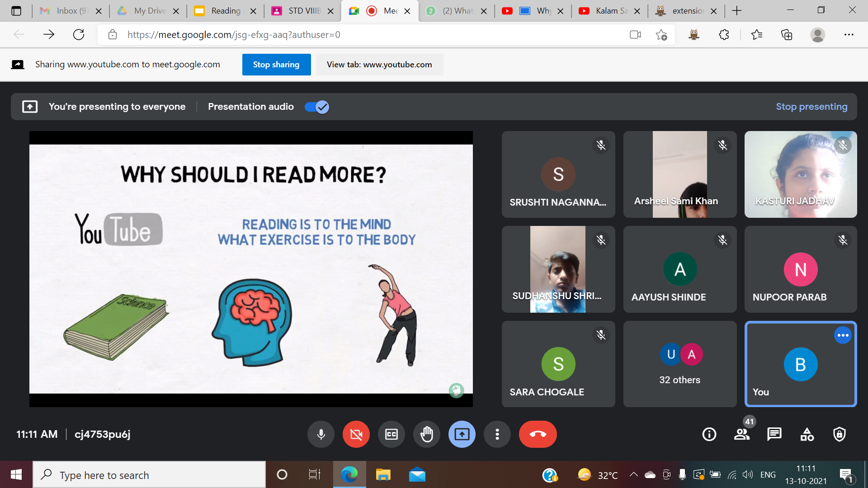Turn on closed captions
868x488 pixels.
point(392,434)
